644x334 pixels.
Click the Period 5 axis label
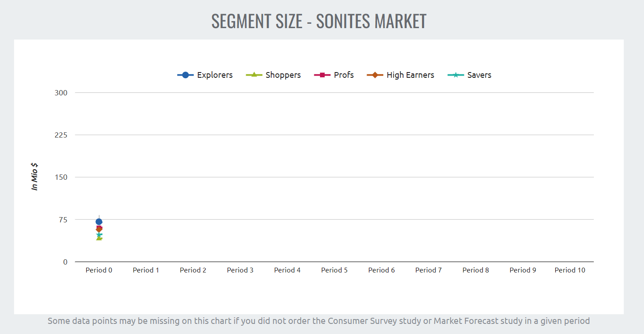pos(334,270)
